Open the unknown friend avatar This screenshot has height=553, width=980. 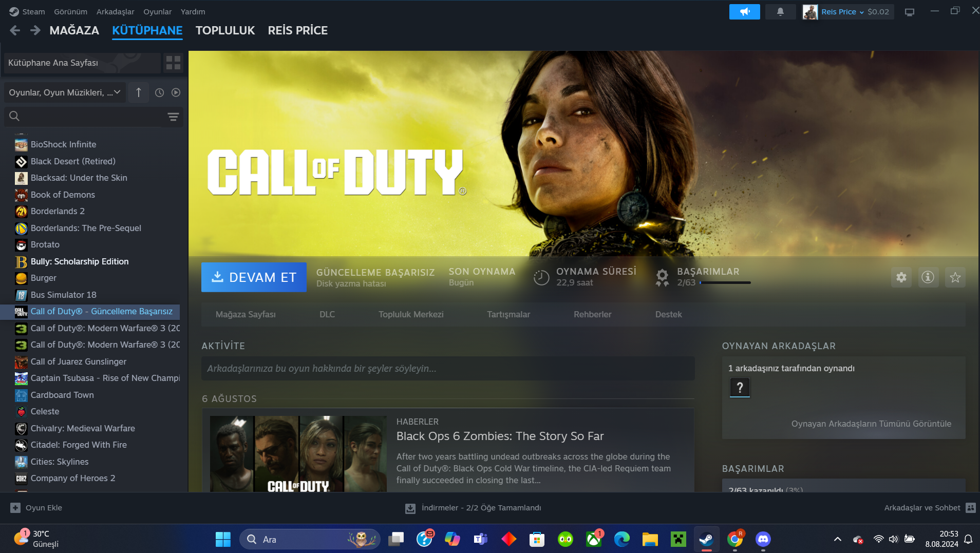point(740,388)
